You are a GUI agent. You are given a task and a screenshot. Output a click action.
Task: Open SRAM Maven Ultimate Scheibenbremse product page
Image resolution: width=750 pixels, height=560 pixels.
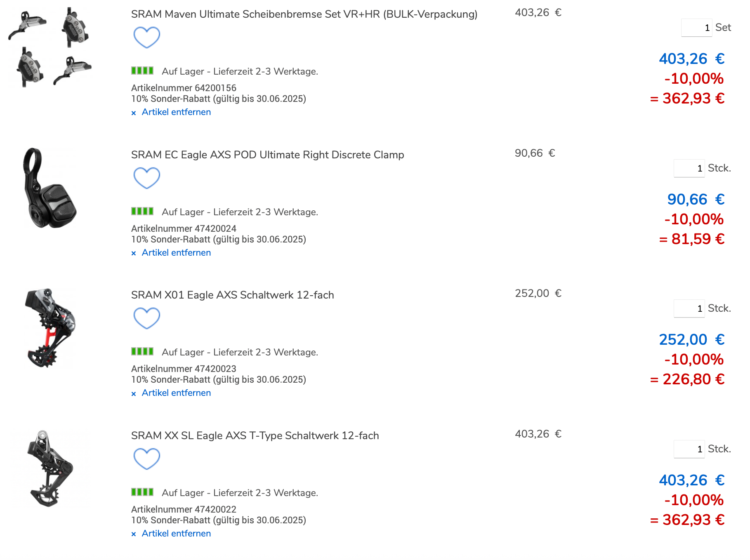pyautogui.click(x=304, y=14)
